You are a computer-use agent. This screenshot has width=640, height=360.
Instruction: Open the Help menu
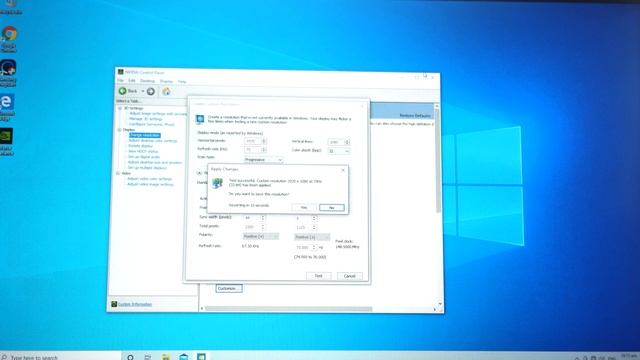[182, 82]
